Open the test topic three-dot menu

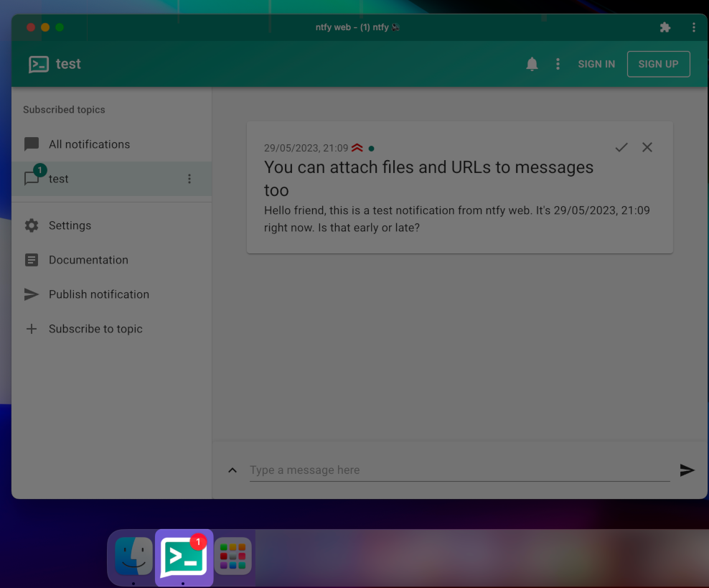tap(189, 179)
